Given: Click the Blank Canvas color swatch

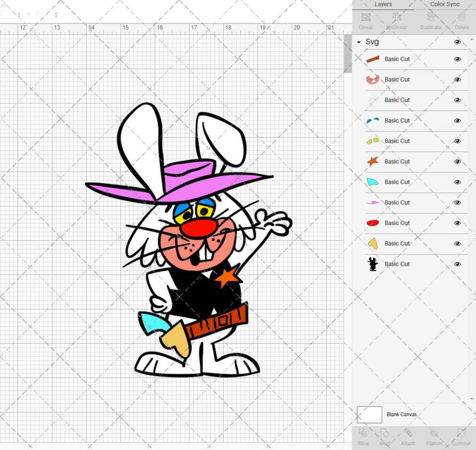Looking at the screenshot, I should [369, 414].
